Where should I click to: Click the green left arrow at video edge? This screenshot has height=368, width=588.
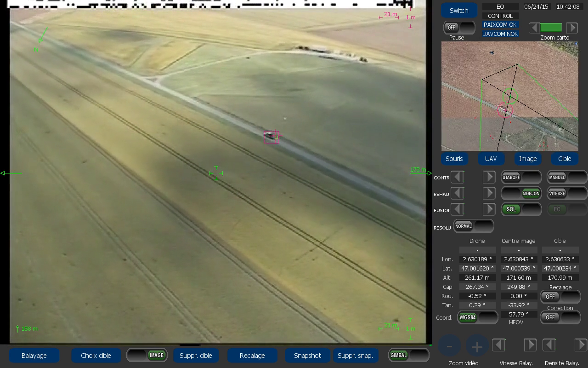[x=11, y=173]
